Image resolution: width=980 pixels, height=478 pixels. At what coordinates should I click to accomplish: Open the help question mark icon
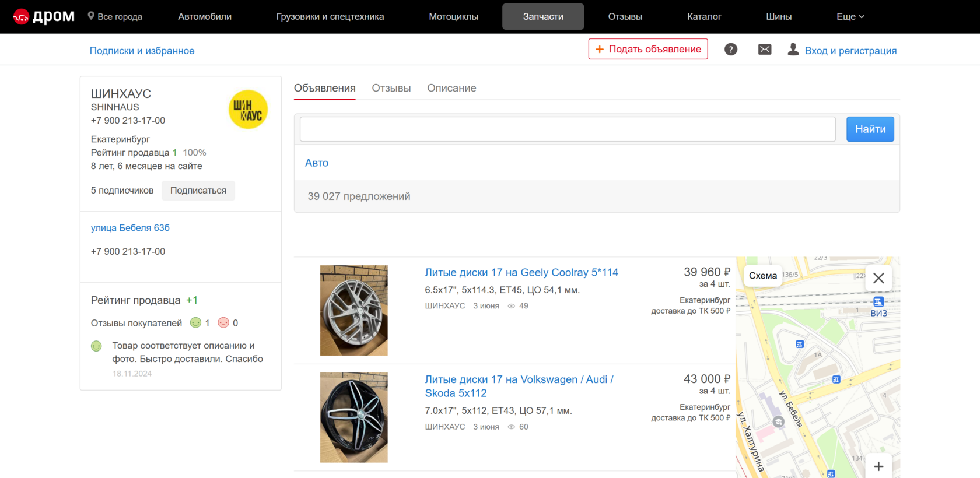[731, 50]
